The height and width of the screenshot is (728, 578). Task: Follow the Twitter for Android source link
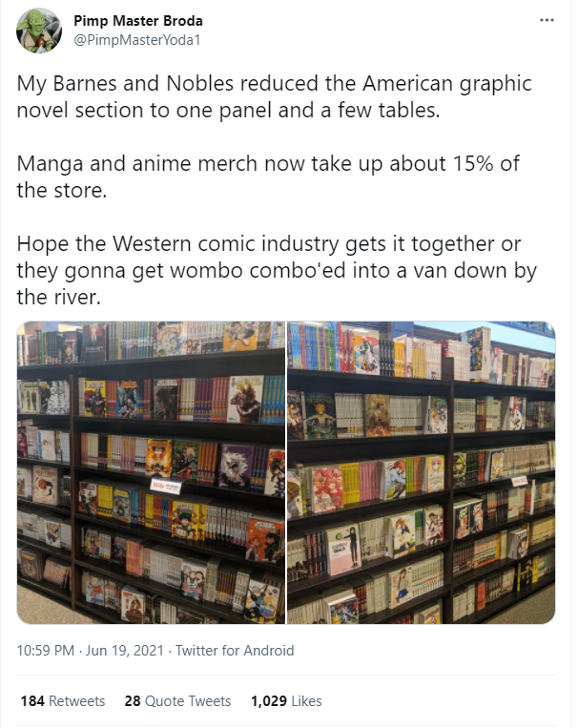point(235,650)
